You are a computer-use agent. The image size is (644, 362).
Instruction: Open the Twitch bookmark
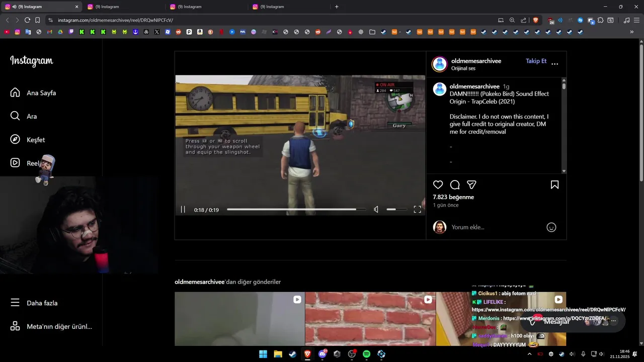(x=71, y=32)
